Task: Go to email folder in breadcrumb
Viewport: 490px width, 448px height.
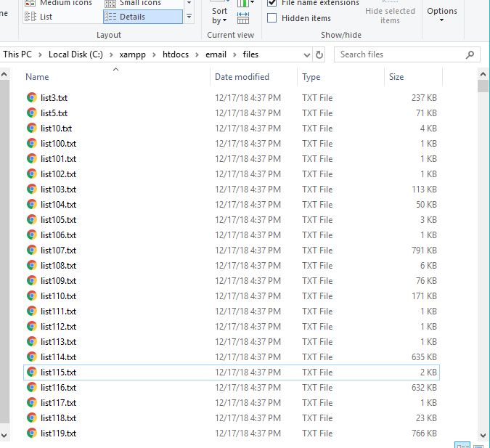Action: click(x=216, y=54)
